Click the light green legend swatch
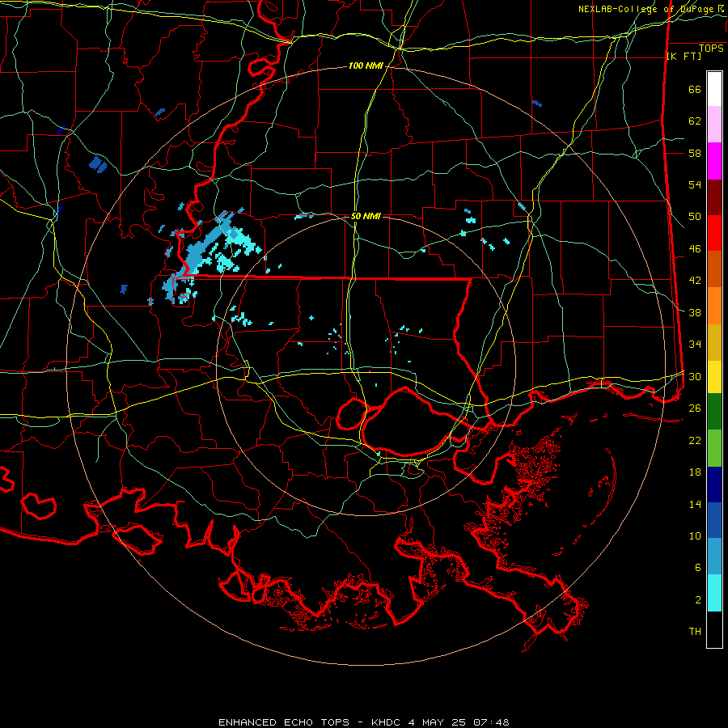728x728 pixels. (714, 448)
